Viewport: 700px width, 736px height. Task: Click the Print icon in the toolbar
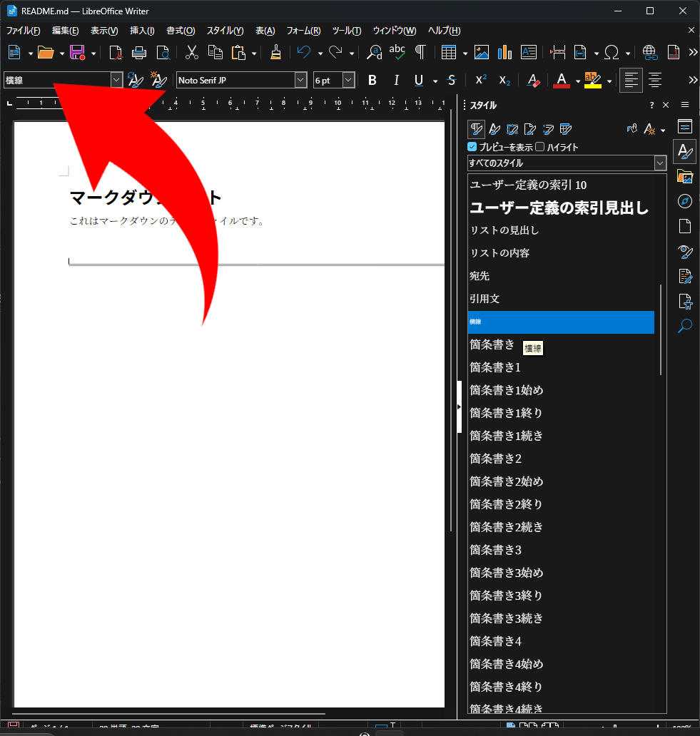[139, 52]
